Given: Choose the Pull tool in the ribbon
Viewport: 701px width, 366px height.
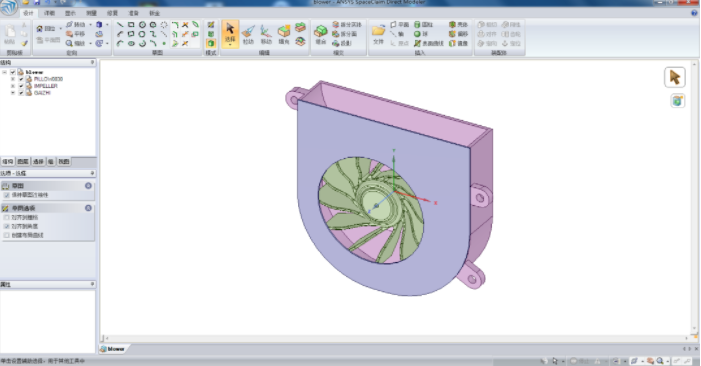Looking at the screenshot, I should coord(248,34).
